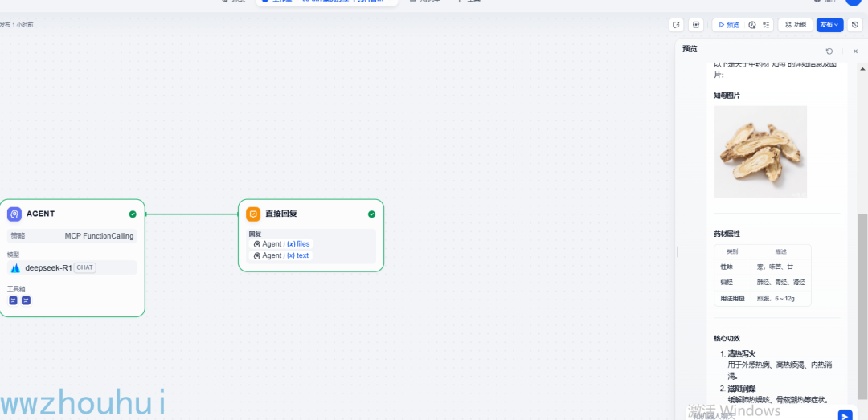Open the 发布 publish dropdown

pyautogui.click(x=829, y=25)
